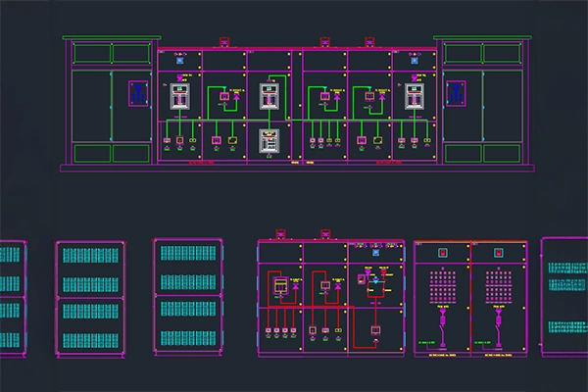Viewport: 588px width, 392px height.
Task: Select the leftmost circuit breaker in top switchgear
Action: [x=179, y=96]
